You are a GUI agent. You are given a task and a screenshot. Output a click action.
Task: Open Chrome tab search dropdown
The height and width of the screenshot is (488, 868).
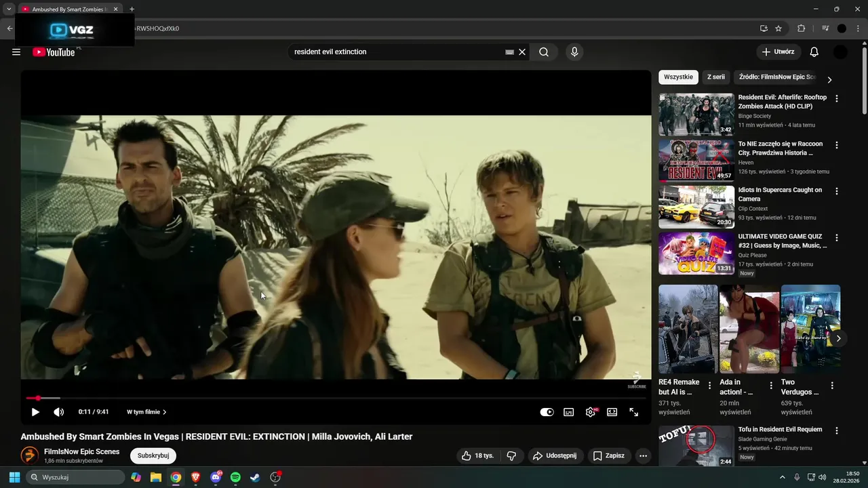[9, 9]
